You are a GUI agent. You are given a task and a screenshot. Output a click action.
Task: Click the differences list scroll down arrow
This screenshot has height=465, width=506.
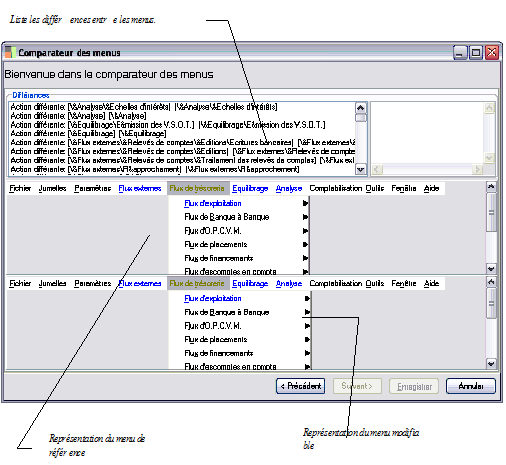tap(360, 169)
